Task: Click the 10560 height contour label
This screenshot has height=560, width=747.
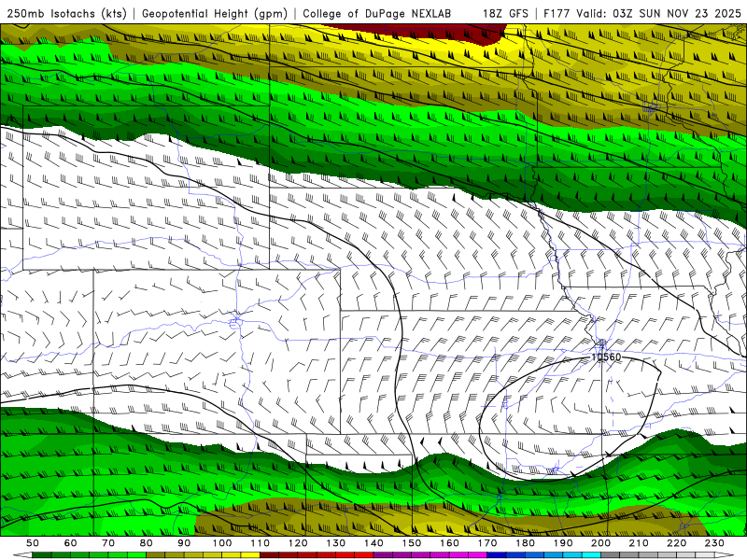Action: (606, 357)
